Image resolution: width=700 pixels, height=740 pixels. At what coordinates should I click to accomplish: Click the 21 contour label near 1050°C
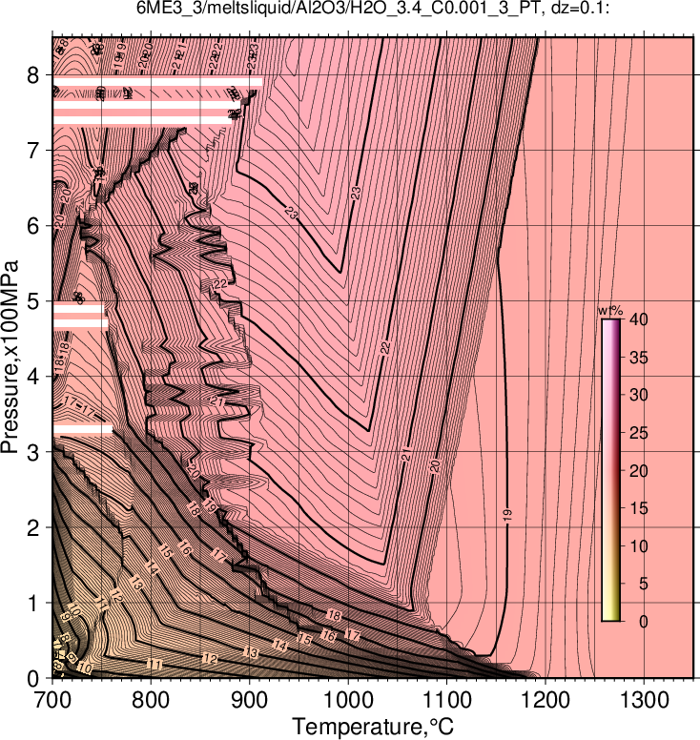406,457
